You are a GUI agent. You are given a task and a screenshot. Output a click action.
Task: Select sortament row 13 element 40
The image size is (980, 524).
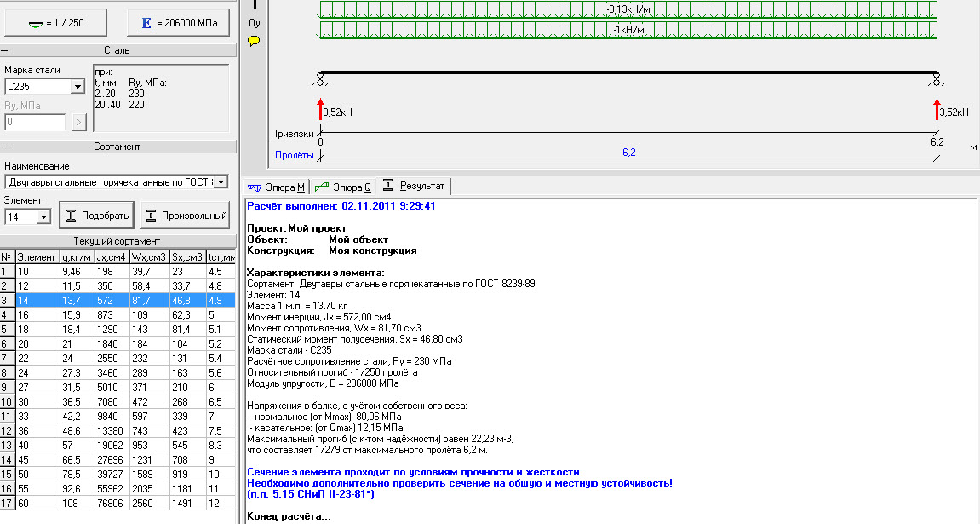(x=117, y=446)
